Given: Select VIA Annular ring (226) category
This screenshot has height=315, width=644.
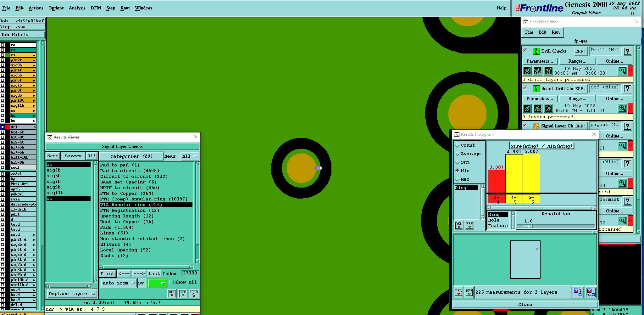Looking at the screenshot, I should (x=146, y=205).
